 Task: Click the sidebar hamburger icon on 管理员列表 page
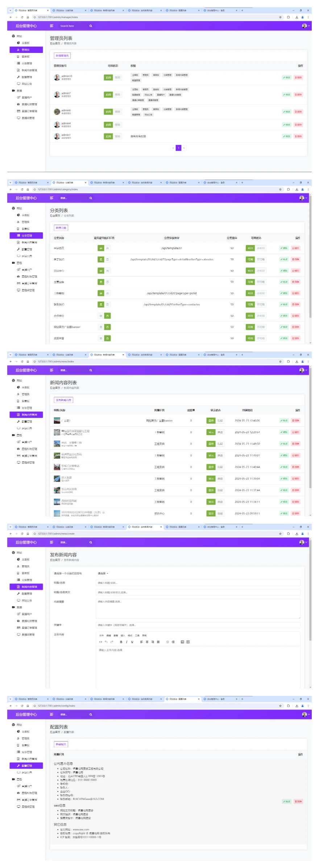point(51,26)
